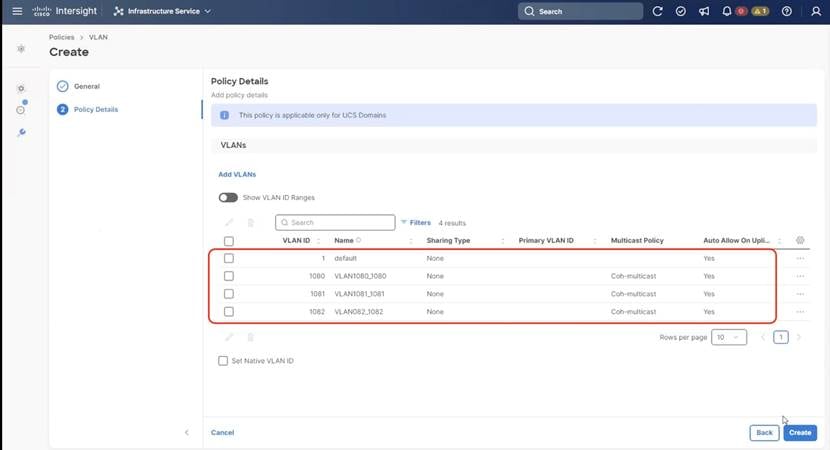Click the Cisco Intersight logo
The height and width of the screenshot is (450, 830).
coord(65,11)
